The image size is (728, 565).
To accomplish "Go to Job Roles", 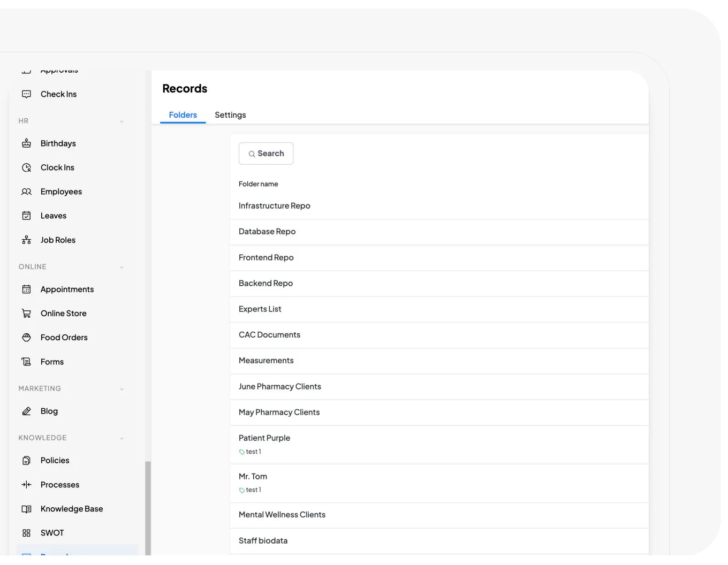I will pos(58,240).
